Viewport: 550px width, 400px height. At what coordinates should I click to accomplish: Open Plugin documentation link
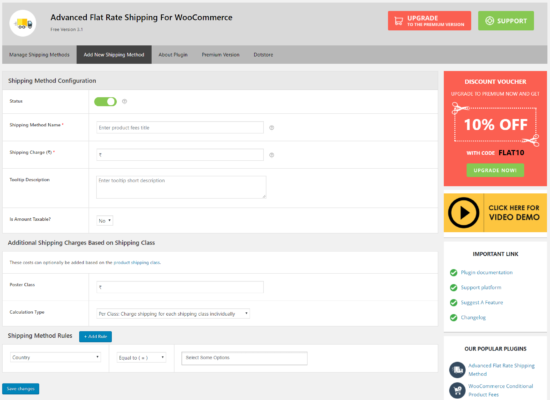click(487, 273)
